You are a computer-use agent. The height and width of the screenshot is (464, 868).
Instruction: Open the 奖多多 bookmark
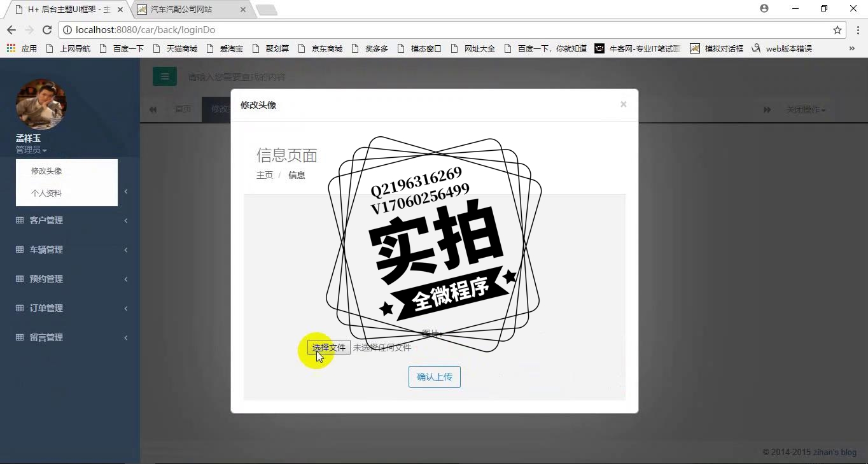point(370,48)
